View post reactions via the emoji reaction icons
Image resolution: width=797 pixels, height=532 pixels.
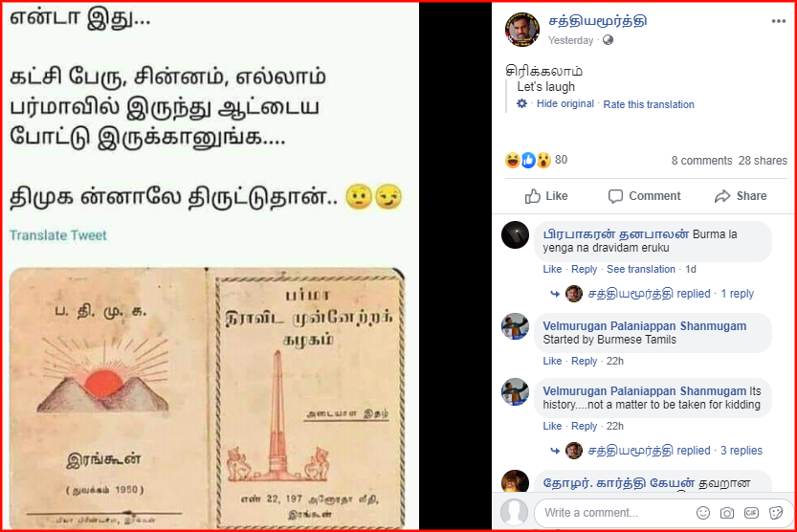528,160
